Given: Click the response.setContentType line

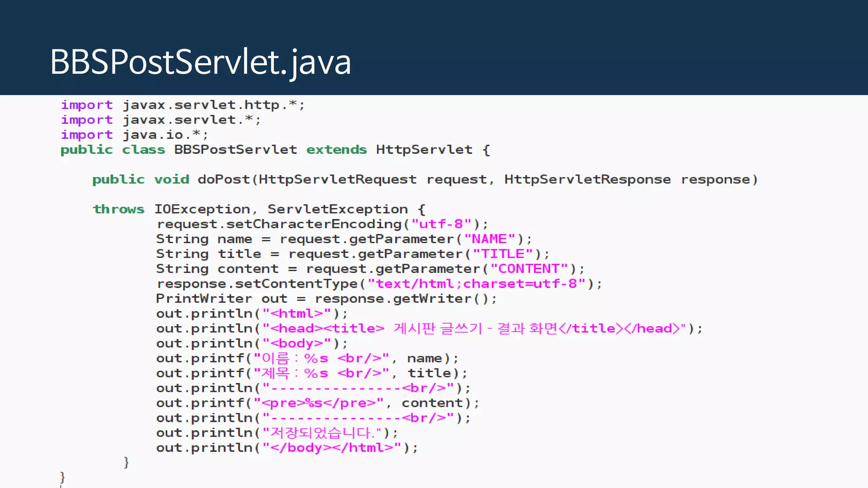Looking at the screenshot, I should tap(379, 283).
